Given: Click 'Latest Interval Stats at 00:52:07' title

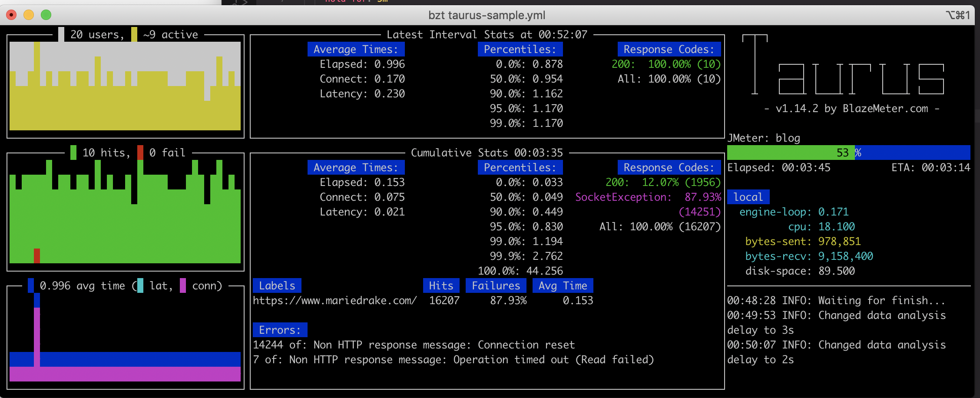Looking at the screenshot, I should pos(487,34).
